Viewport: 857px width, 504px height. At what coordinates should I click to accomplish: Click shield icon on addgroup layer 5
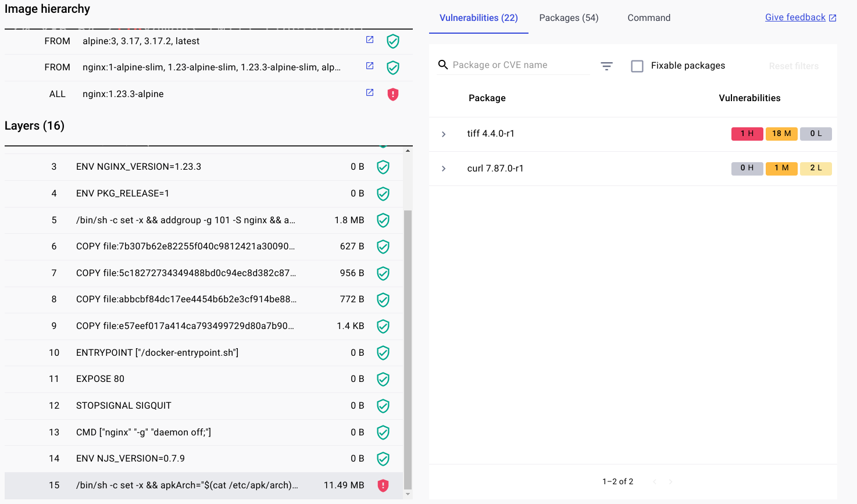click(x=383, y=220)
